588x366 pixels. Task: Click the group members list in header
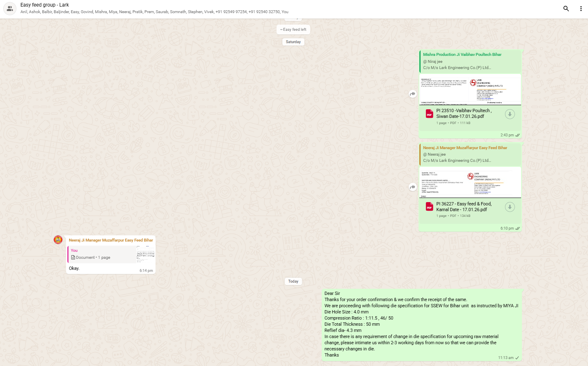[154, 12]
